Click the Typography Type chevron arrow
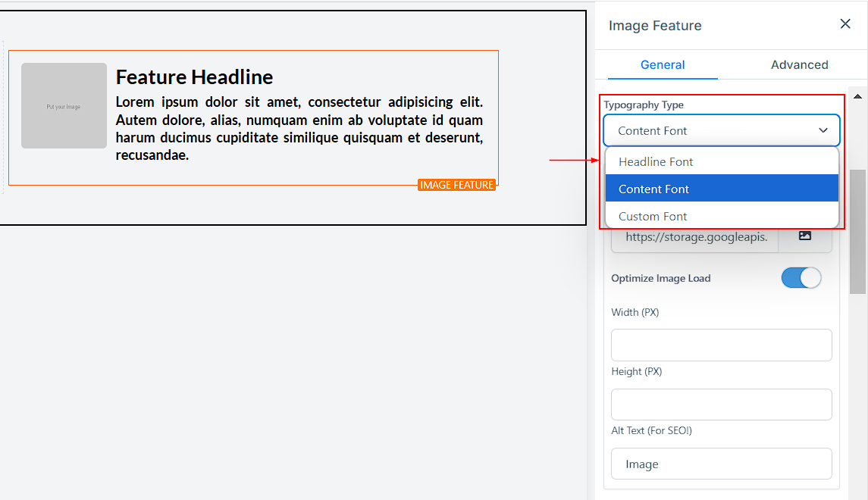This screenshot has width=868, height=500. point(823,130)
